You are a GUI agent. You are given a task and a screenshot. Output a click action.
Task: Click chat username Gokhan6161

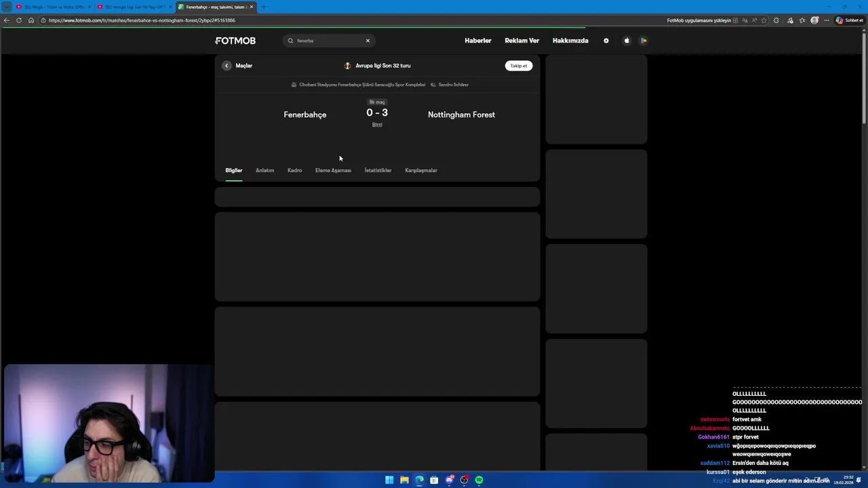[713, 437]
